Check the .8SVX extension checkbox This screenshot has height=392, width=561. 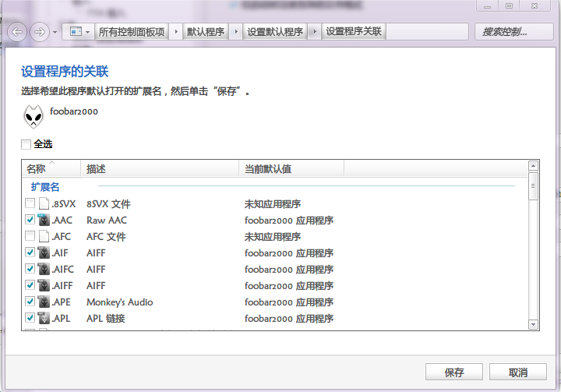point(30,203)
